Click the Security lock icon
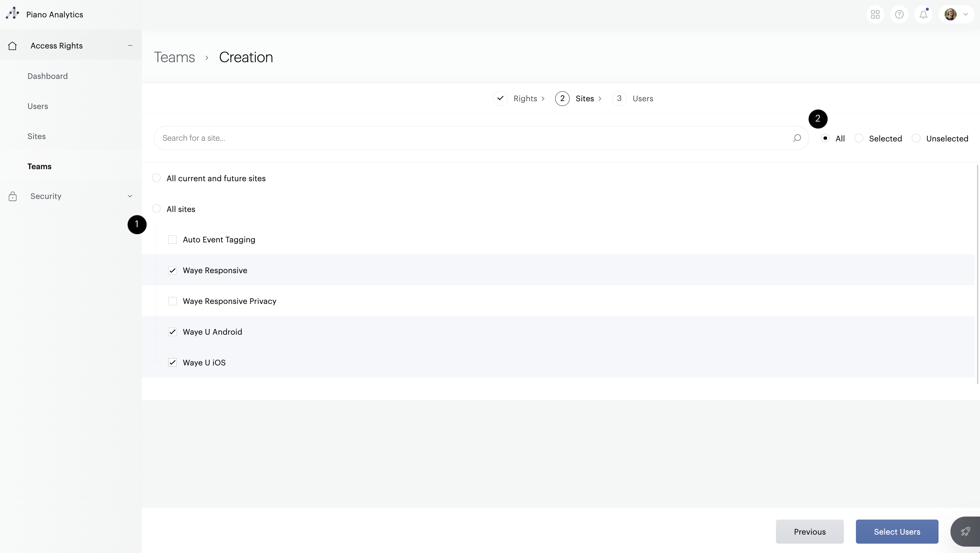This screenshot has height=553, width=980. click(13, 196)
